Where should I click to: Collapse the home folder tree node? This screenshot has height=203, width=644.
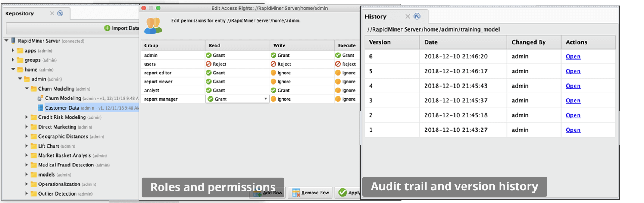tap(13, 69)
